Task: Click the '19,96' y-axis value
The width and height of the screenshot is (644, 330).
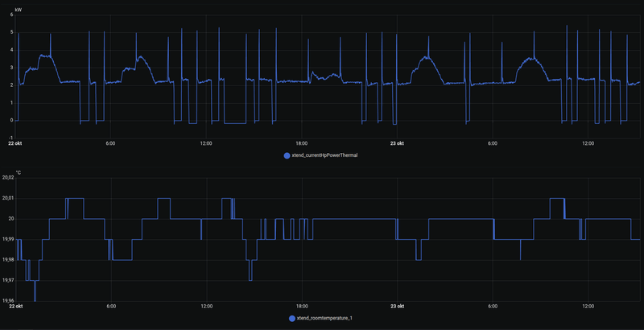Action: coord(8,301)
